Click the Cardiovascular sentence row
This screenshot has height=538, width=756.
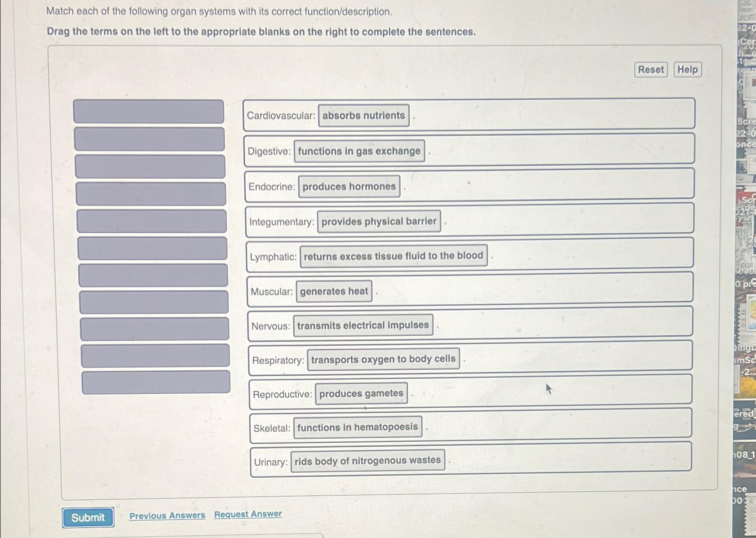click(x=469, y=115)
